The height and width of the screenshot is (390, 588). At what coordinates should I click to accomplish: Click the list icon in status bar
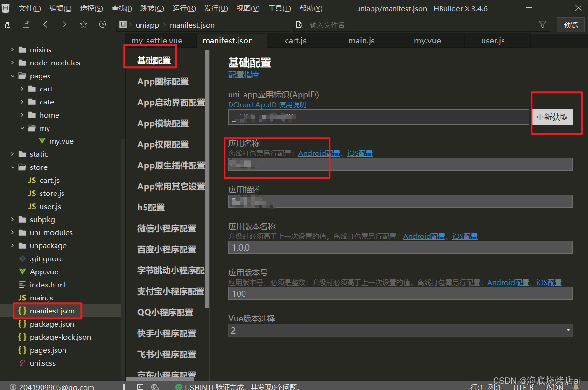[x=126, y=387]
